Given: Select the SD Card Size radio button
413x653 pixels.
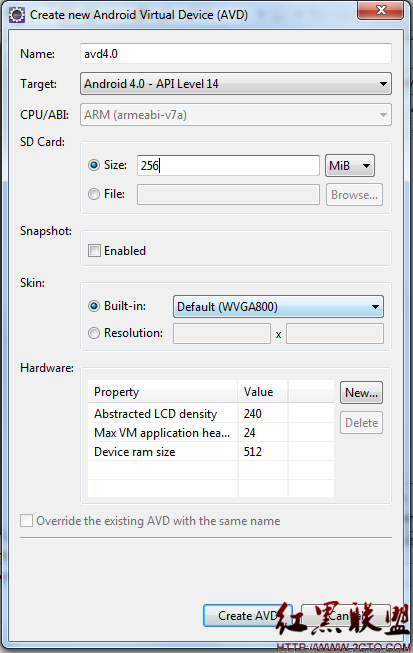Looking at the screenshot, I should click(x=94, y=165).
